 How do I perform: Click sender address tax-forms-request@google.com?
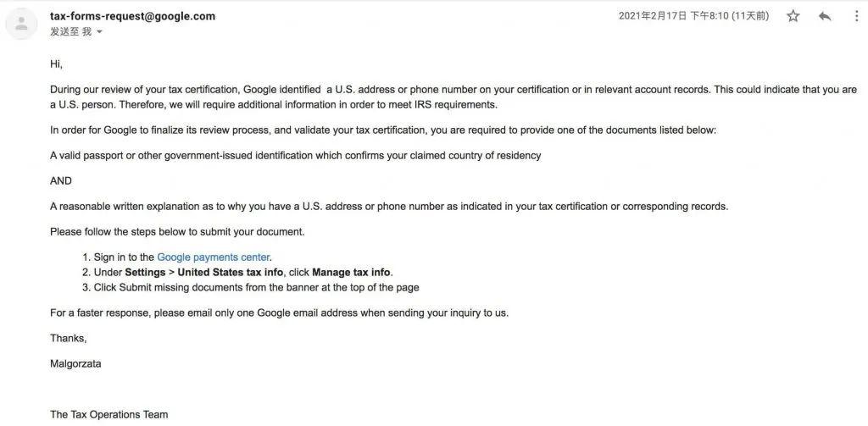[133, 16]
